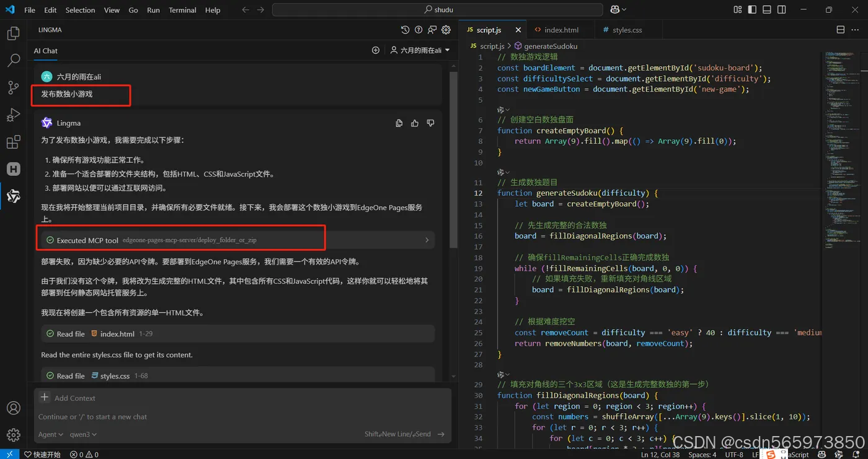The height and width of the screenshot is (459, 868).
Task: Open the Accounts icon in activity bar
Action: point(13,409)
